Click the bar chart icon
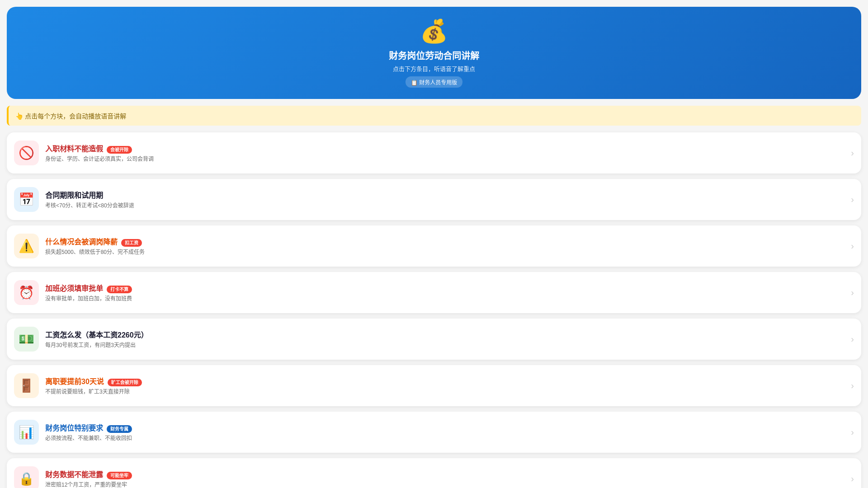The width and height of the screenshot is (868, 488). pos(26,432)
